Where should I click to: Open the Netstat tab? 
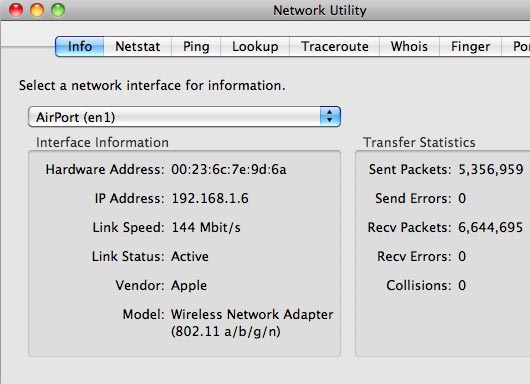138,46
